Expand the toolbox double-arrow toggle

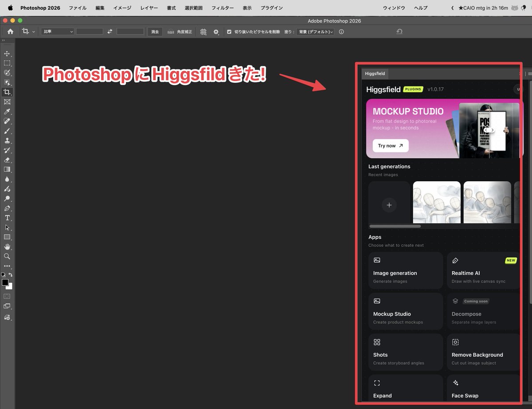coord(3,41)
